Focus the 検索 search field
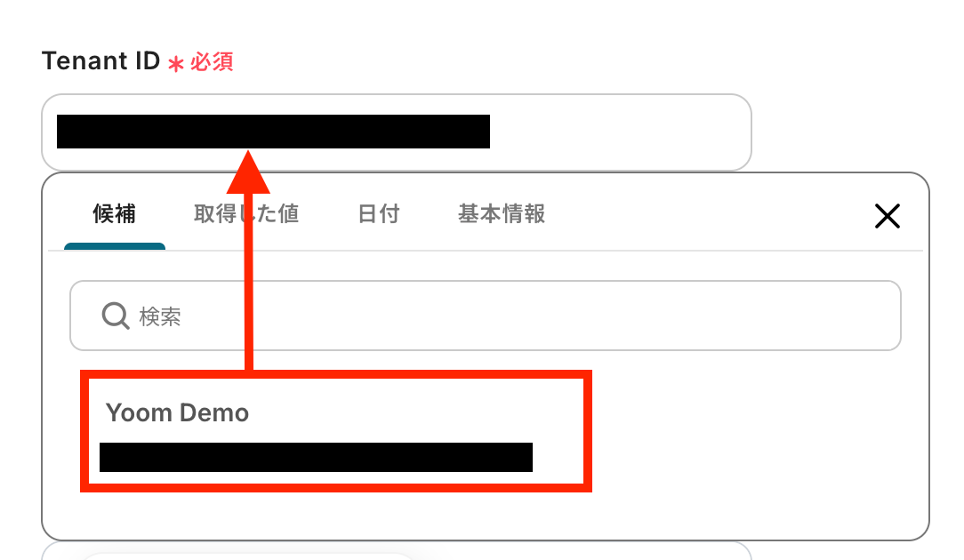The height and width of the screenshot is (560, 964). (485, 316)
